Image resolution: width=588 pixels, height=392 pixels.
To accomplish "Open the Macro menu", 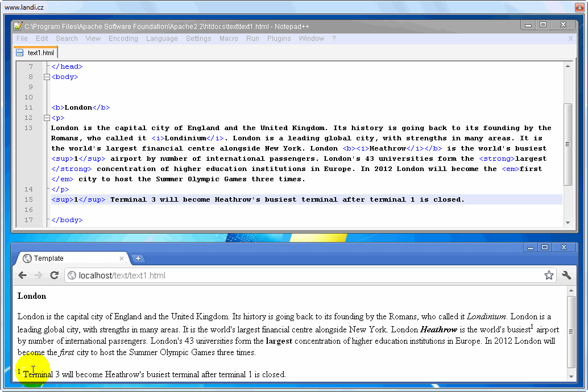I will pyautogui.click(x=229, y=39).
